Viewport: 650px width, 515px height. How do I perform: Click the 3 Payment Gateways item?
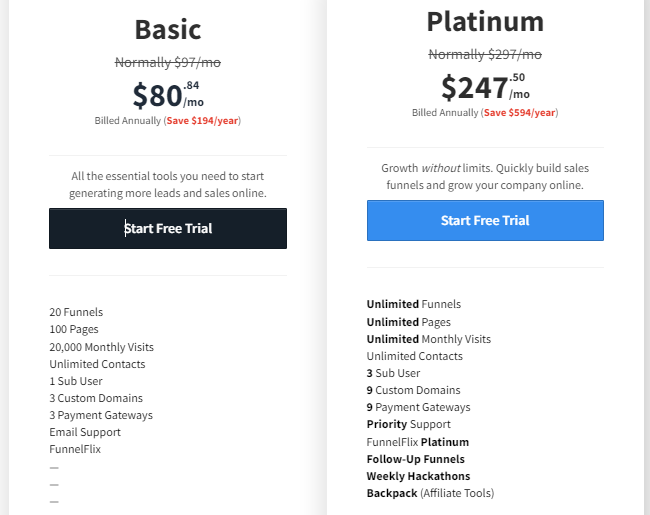click(101, 415)
